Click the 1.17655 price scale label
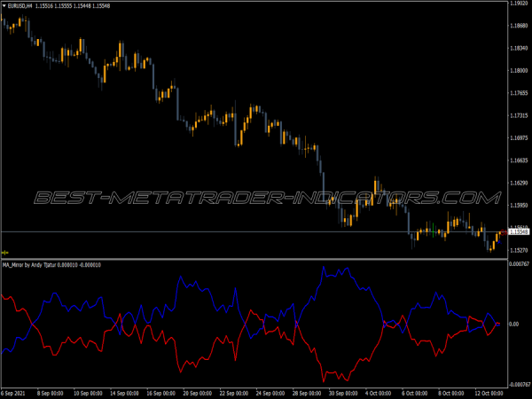The image size is (532, 399). click(x=519, y=93)
